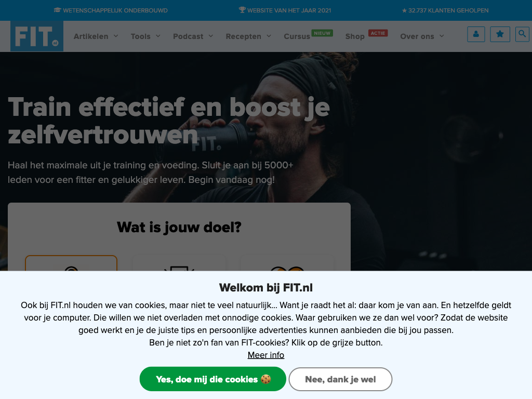Open favorites via the star icon
This screenshot has height=399, width=532.
point(500,34)
